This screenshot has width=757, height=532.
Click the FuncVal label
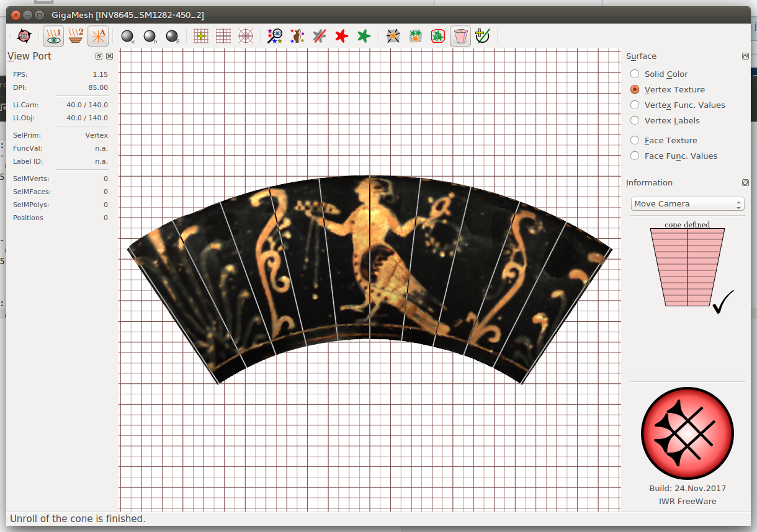point(28,148)
